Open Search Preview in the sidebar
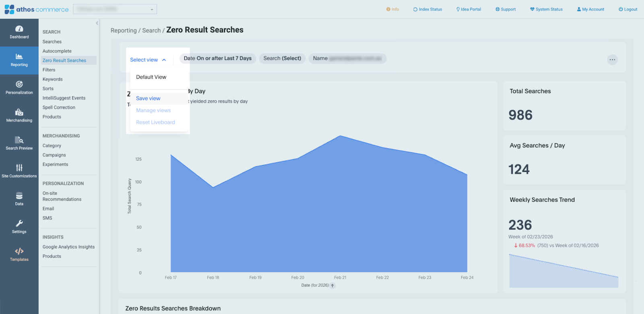Image resolution: width=644 pixels, height=314 pixels. [19, 143]
